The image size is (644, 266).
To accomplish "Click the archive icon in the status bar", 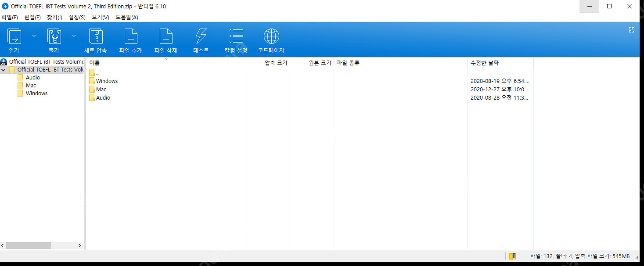I will tap(512, 256).
